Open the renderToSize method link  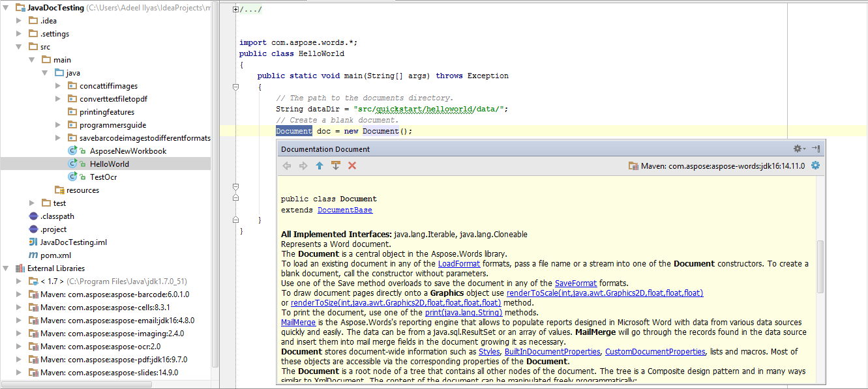[x=396, y=303]
